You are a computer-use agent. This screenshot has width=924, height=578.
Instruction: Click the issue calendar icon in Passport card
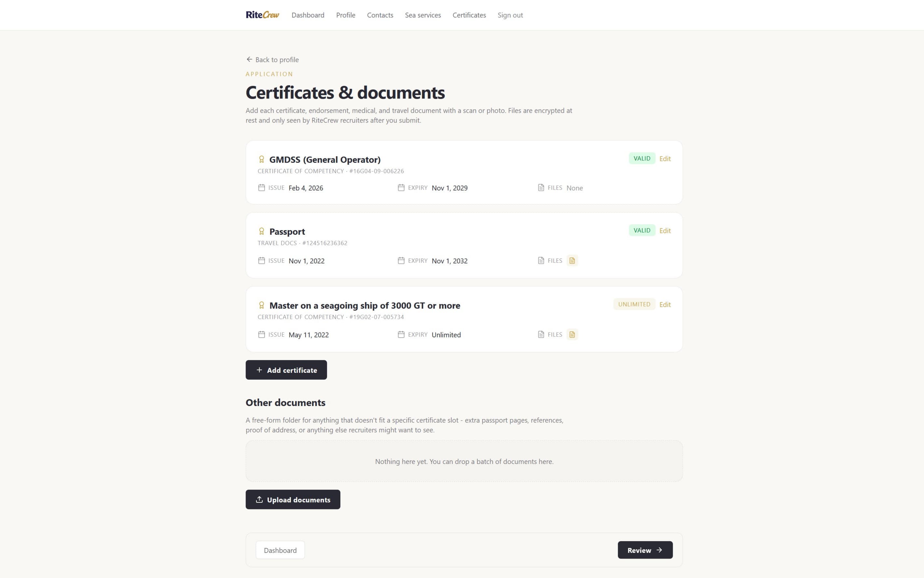click(262, 261)
